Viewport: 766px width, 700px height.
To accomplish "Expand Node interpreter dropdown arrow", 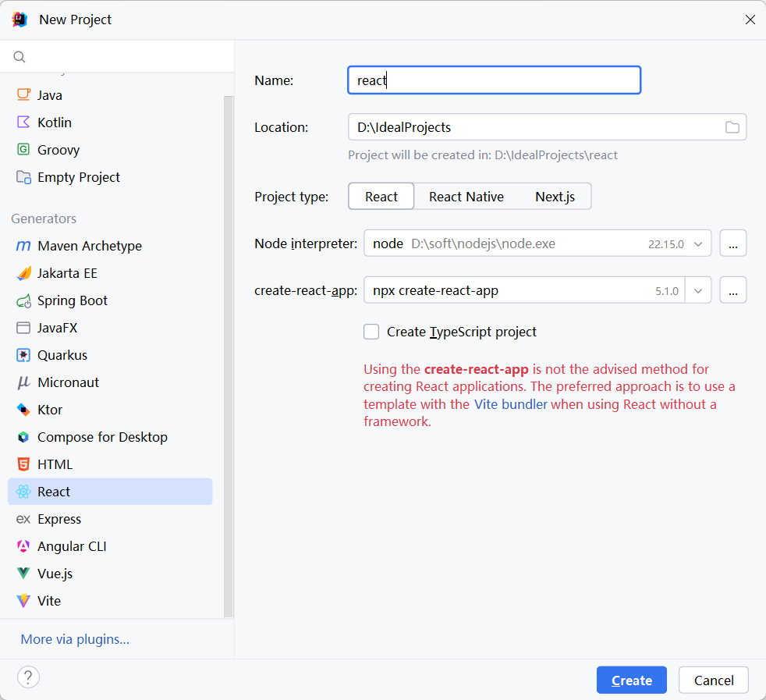I will click(698, 243).
